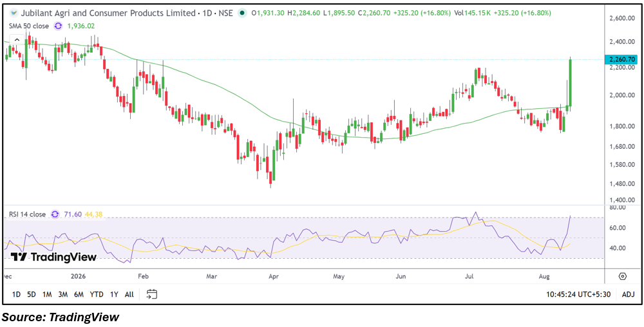Click the SMA value 1,936.02
The height and width of the screenshot is (327, 644).
pos(81,26)
